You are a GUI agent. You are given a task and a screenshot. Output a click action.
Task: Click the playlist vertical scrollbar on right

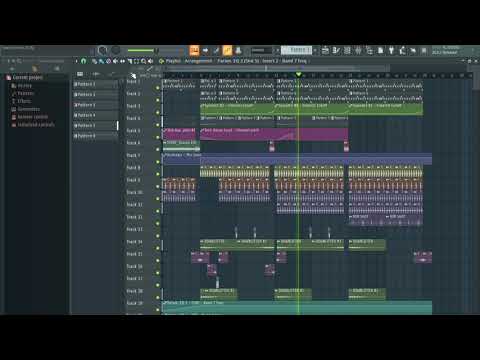[475, 81]
